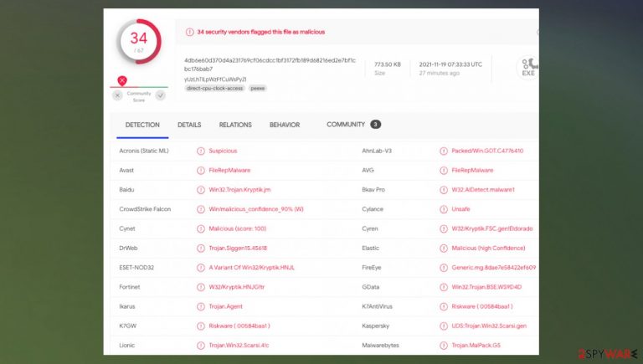Click warning icon in Ikarus row
Viewport: 643px width, 364px height.
tap(201, 306)
